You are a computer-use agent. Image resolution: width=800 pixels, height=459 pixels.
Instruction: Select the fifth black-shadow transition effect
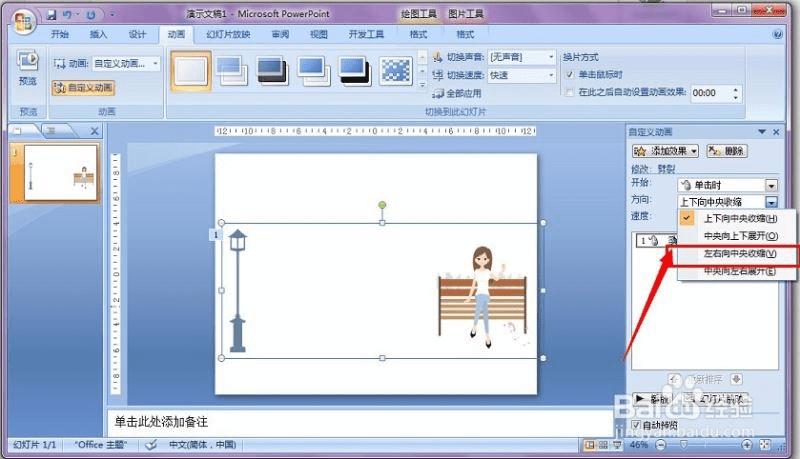tap(355, 71)
